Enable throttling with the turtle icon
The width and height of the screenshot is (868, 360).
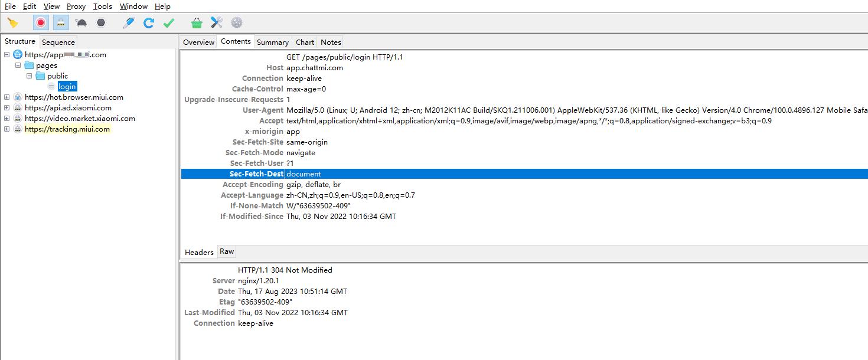[81, 23]
